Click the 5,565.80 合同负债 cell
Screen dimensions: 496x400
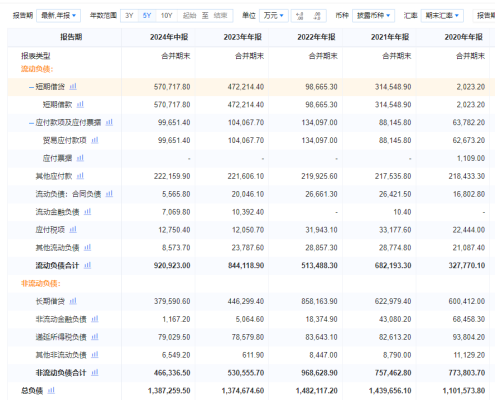(x=176, y=194)
